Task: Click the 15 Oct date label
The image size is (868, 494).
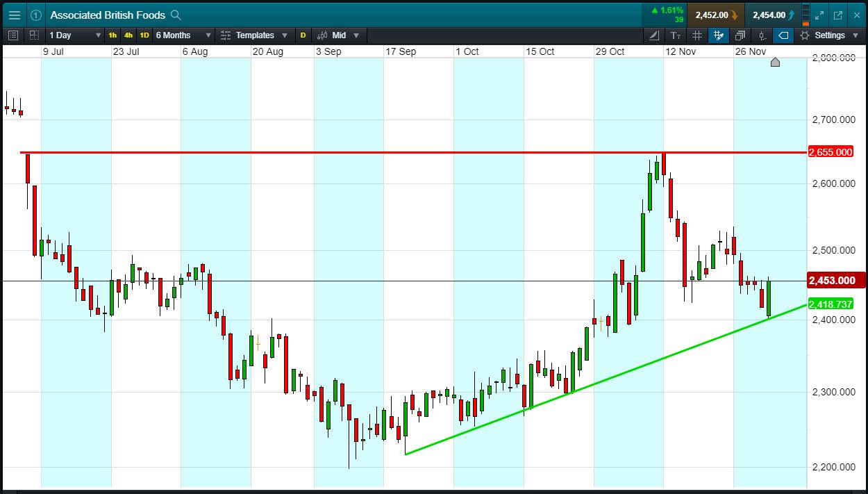Action: (x=540, y=51)
